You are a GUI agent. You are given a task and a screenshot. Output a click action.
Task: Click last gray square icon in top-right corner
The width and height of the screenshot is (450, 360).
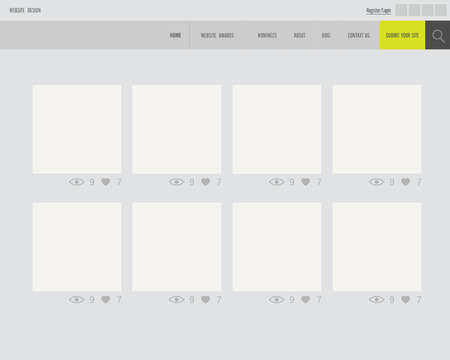tap(441, 10)
